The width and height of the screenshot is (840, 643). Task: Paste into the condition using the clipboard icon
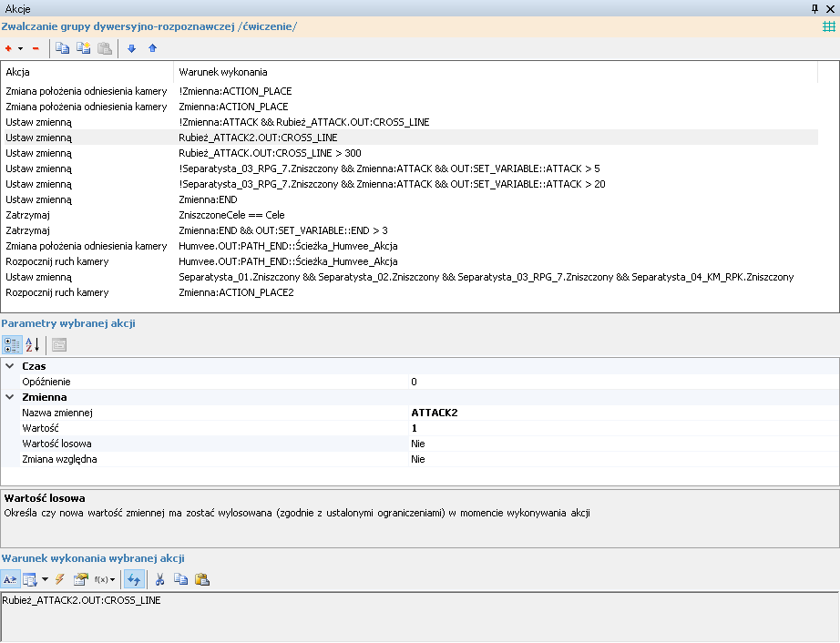202,579
